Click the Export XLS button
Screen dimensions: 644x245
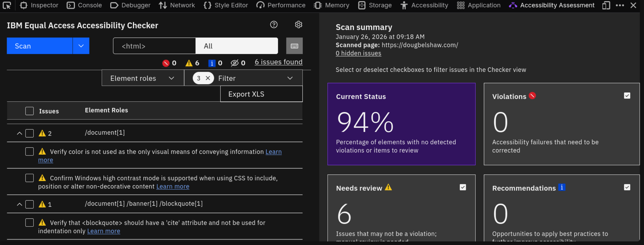261,94
